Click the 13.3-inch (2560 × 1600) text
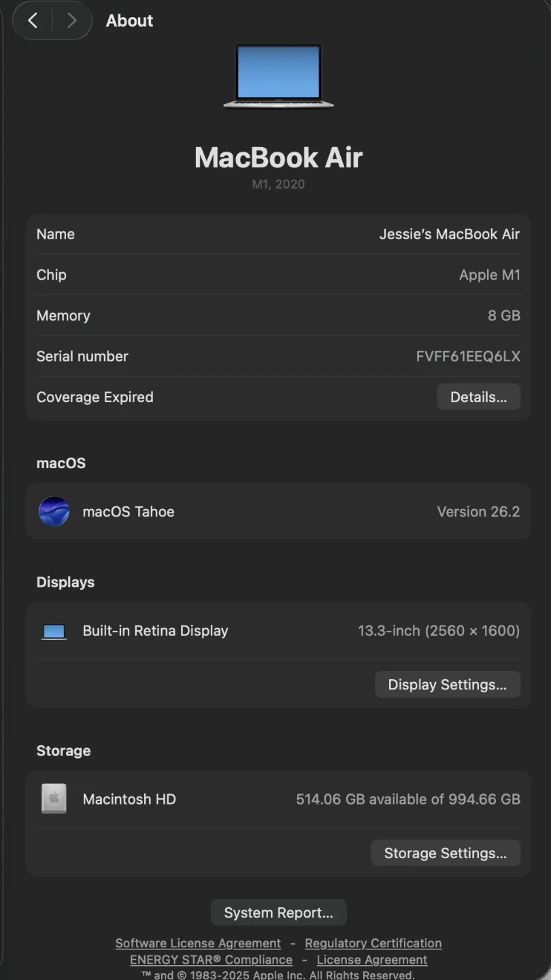The height and width of the screenshot is (980, 551). (x=439, y=631)
